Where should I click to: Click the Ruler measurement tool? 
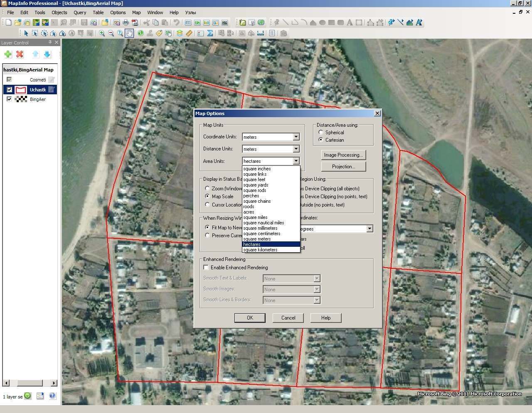click(189, 33)
